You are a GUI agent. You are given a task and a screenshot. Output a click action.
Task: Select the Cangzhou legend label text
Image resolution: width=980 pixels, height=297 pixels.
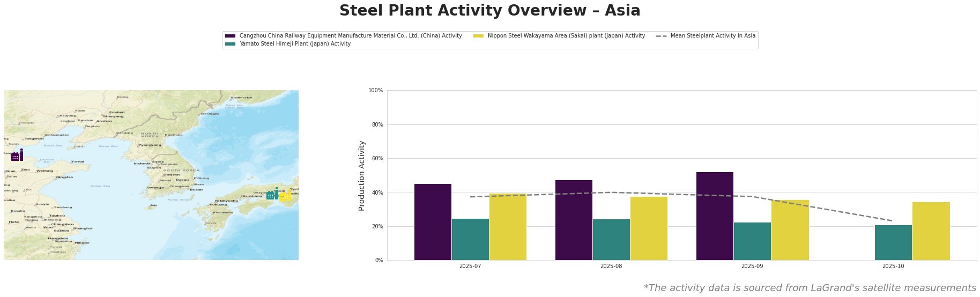pos(351,36)
